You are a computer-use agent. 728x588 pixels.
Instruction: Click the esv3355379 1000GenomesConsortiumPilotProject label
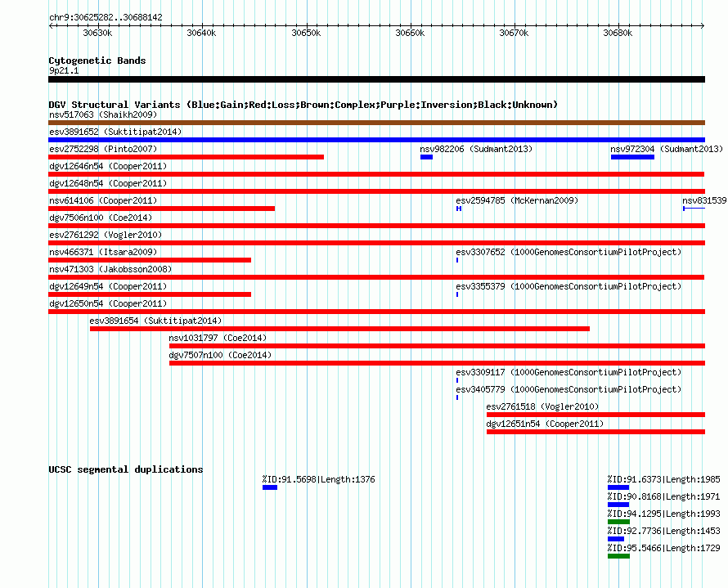[x=568, y=286]
